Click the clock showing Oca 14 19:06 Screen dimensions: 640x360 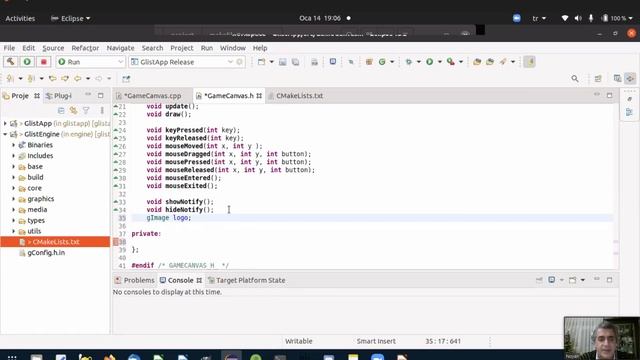pyautogui.click(x=320, y=18)
